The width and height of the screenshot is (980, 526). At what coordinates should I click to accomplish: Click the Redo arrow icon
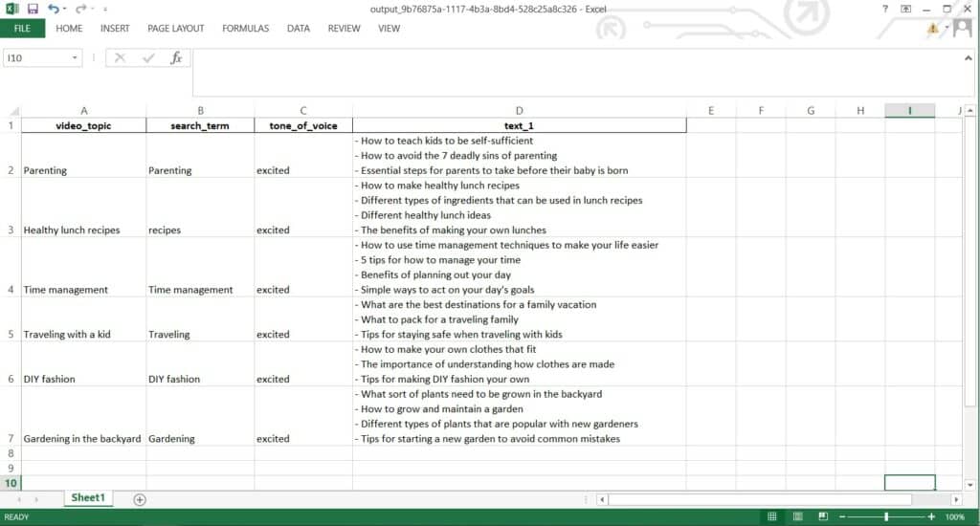80,9
